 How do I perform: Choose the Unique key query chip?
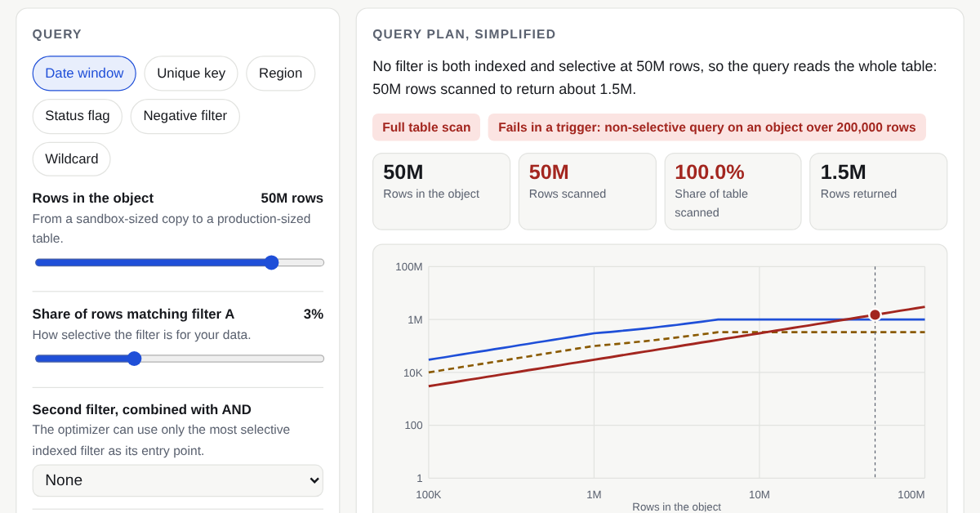coord(191,74)
